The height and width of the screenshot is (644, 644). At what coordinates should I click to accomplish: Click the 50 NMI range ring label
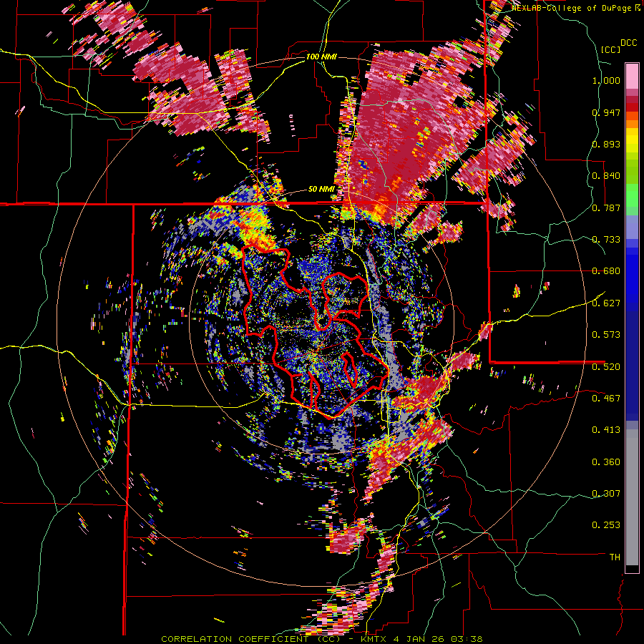[x=321, y=190]
